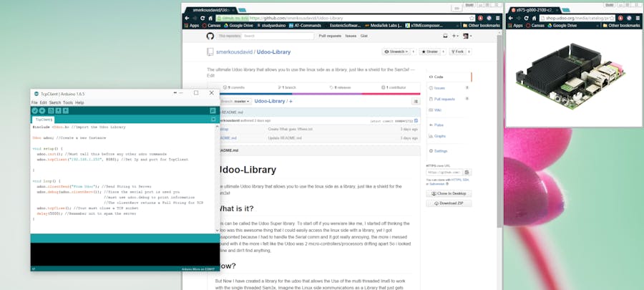View the 1 branch list

coord(287,87)
